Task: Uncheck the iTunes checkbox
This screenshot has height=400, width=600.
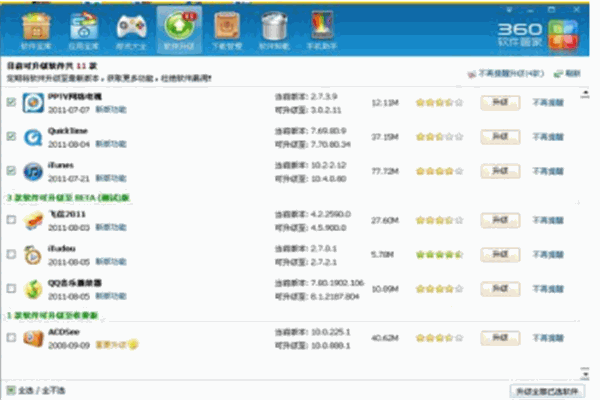Action: [11, 170]
